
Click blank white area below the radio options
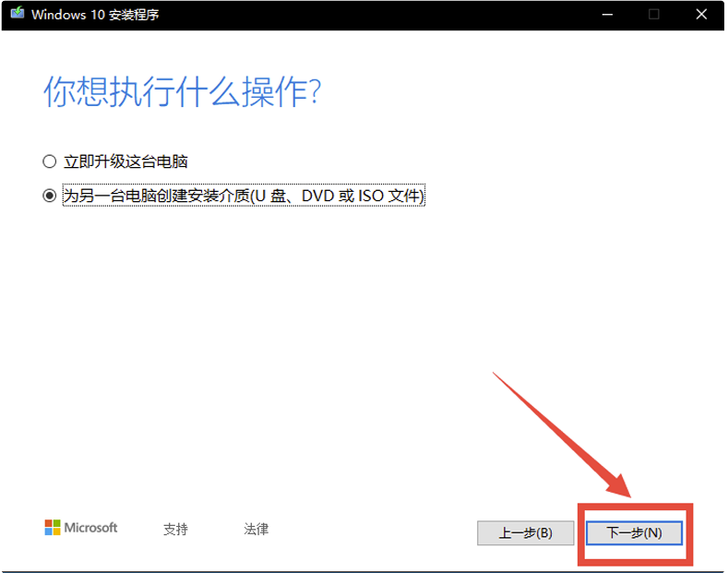(277, 323)
